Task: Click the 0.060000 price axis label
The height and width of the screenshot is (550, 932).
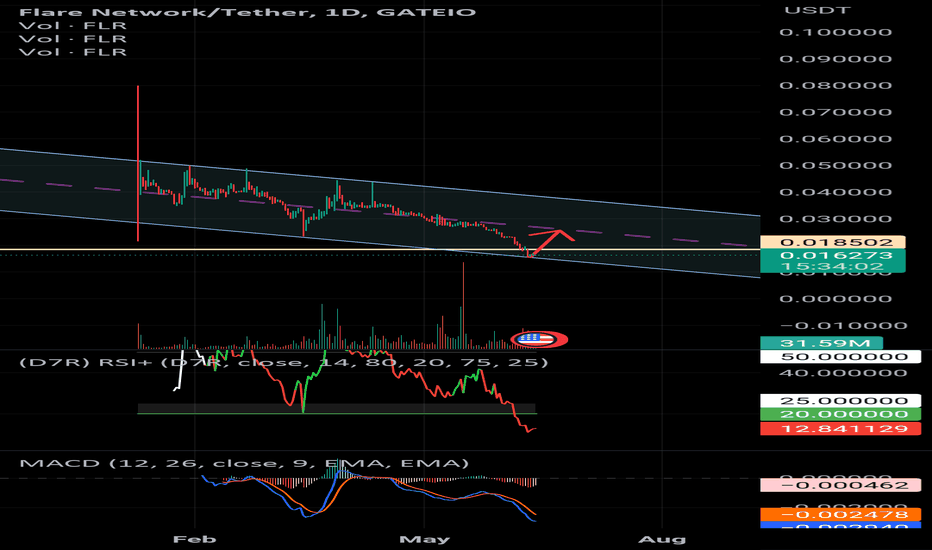Action: pos(836,139)
